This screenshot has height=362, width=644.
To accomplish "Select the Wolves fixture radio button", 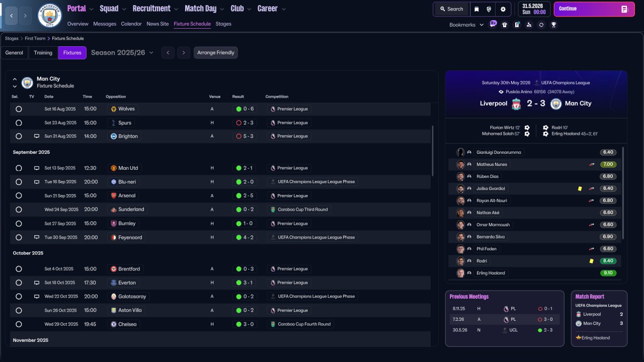I will 19,109.
